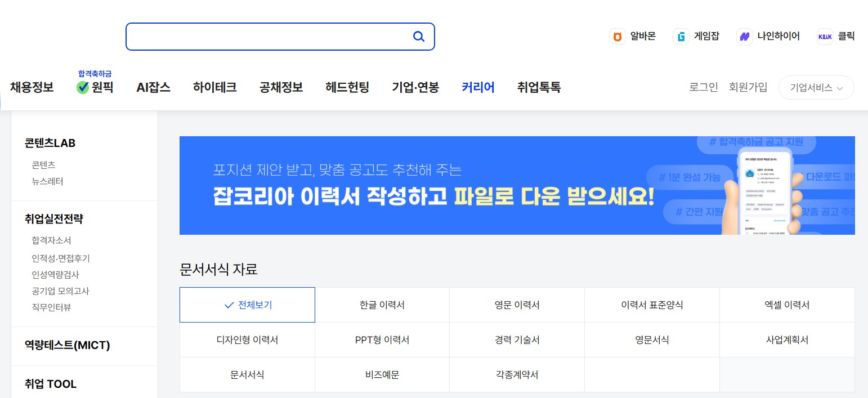Open the 나인하이어 purple icon
868x398 pixels.
coord(745,37)
